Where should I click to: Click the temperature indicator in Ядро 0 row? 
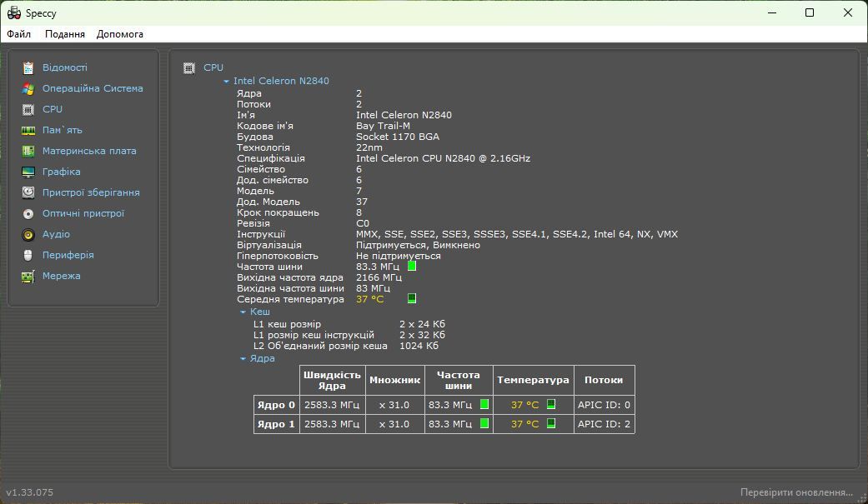click(551, 404)
